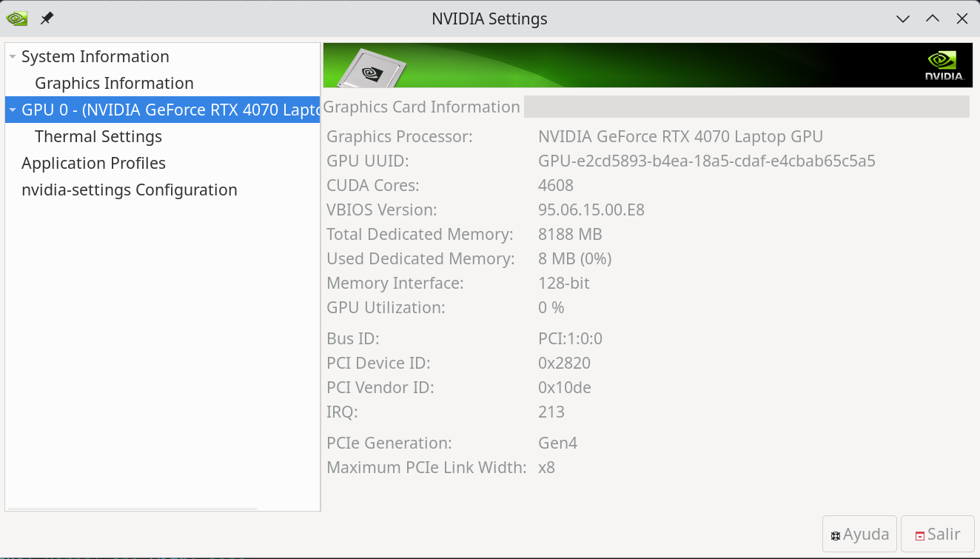Click the sidebar horizontal scrollbar
980x559 pixels.
pos(132,509)
